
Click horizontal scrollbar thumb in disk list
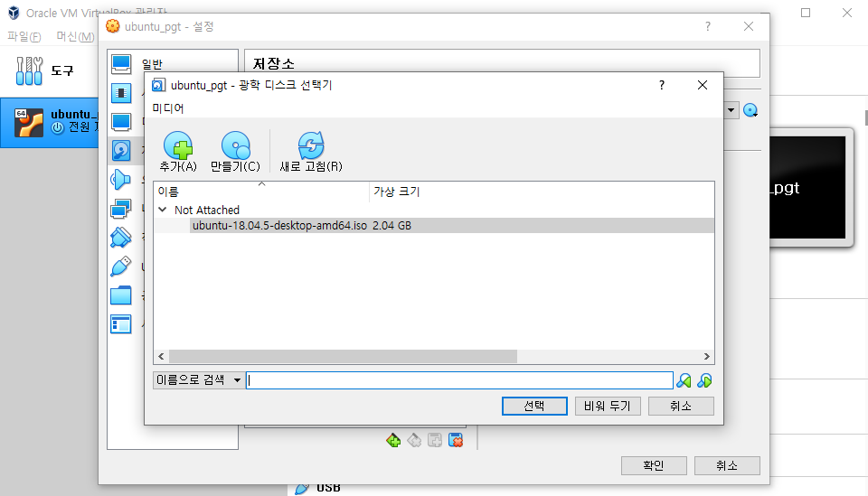tap(343, 356)
